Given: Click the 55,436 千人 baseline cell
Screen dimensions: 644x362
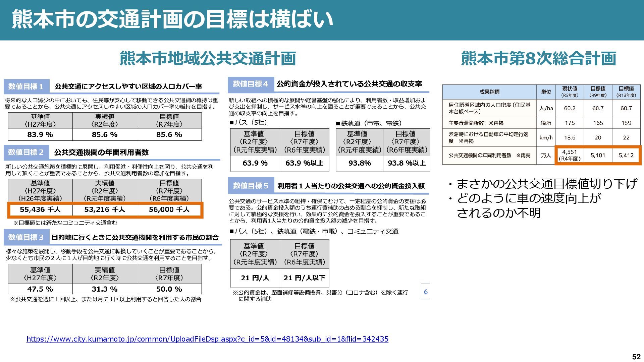Looking at the screenshot, I should coord(40,209).
